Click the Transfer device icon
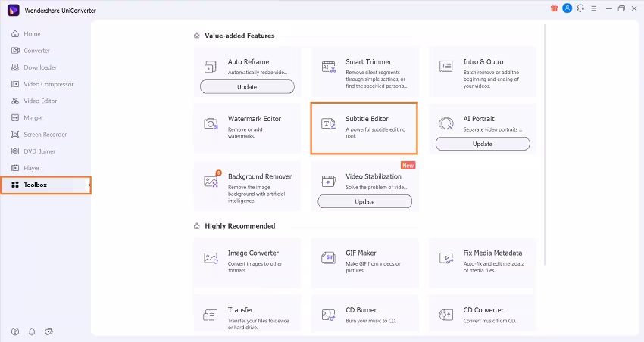644x342 pixels. (211, 315)
